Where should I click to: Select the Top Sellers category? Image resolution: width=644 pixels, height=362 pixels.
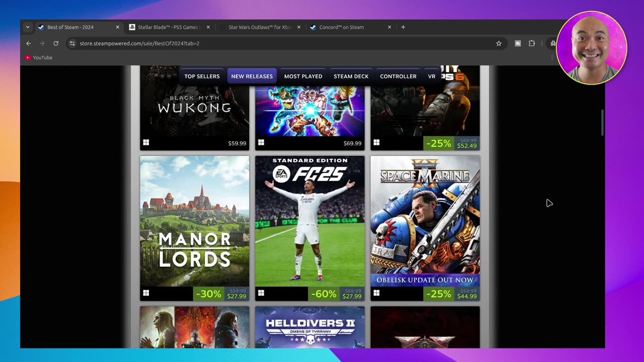click(x=202, y=76)
